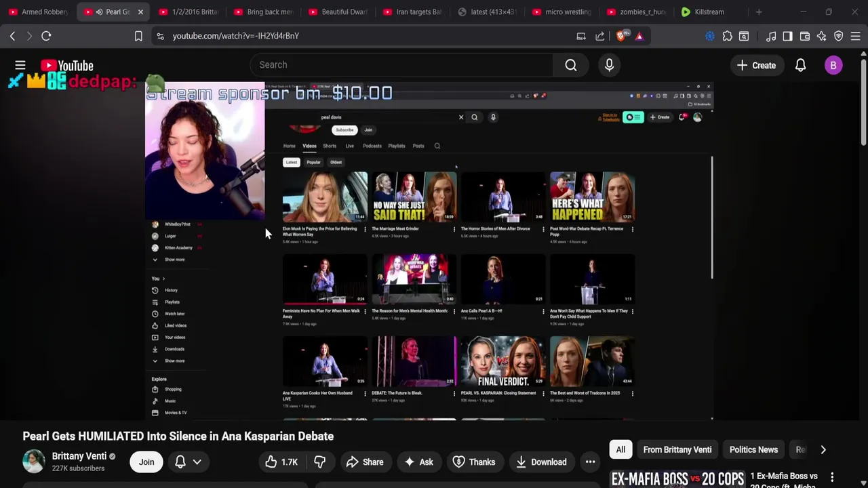Open the browser main menu
868x488 pixels.
click(856, 36)
